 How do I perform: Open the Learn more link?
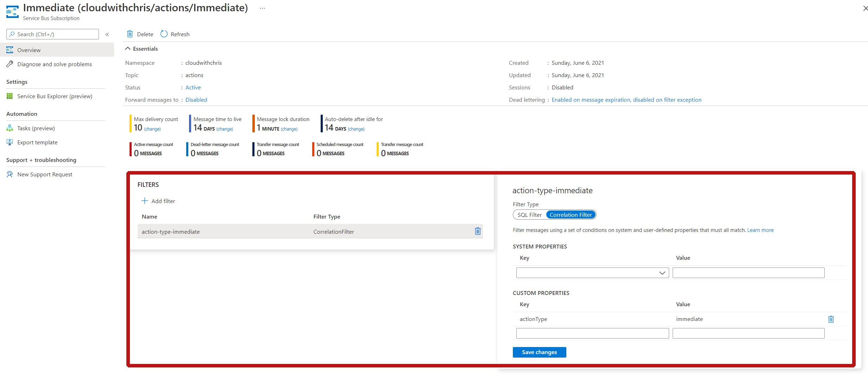coord(760,230)
